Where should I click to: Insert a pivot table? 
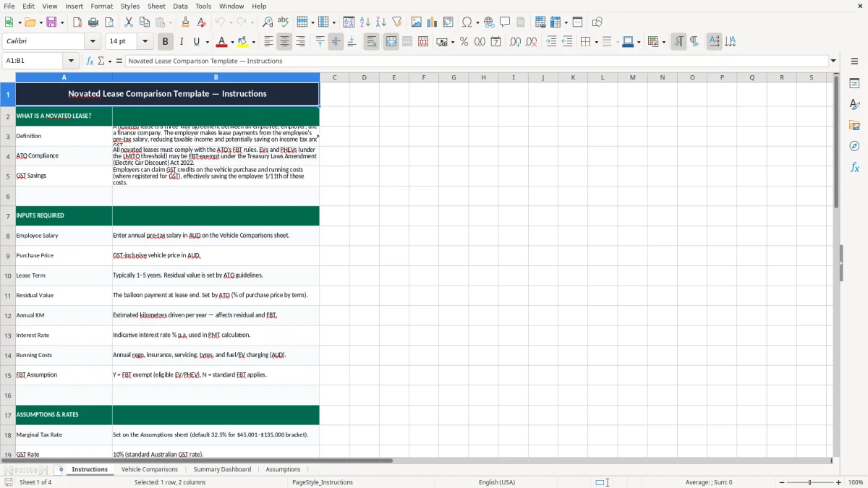(448, 22)
